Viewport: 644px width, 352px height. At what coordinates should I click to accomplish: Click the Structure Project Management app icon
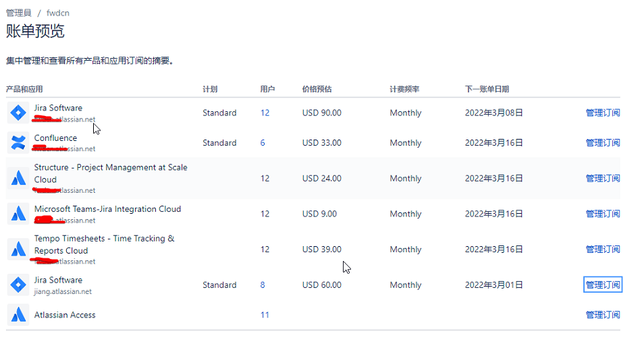18,178
